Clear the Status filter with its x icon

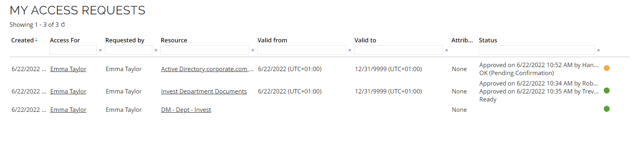(599, 50)
